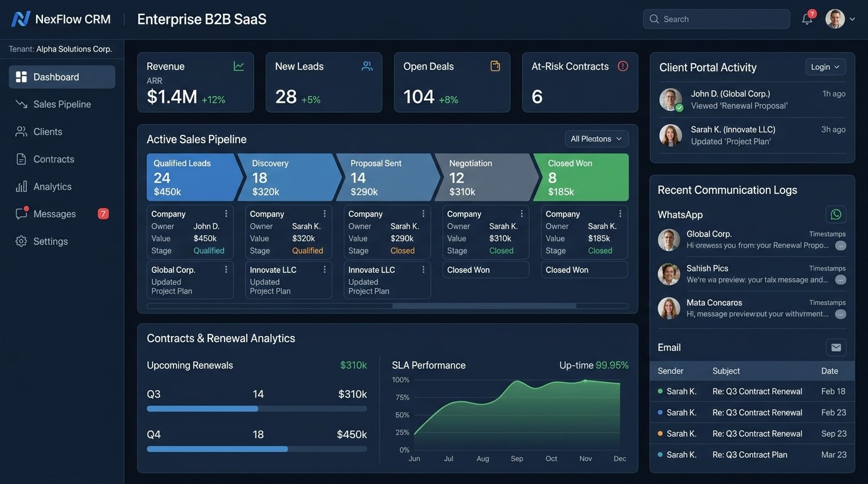Open options on $310k company card
Image resolution: width=868 pixels, height=484 pixels.
tap(522, 214)
